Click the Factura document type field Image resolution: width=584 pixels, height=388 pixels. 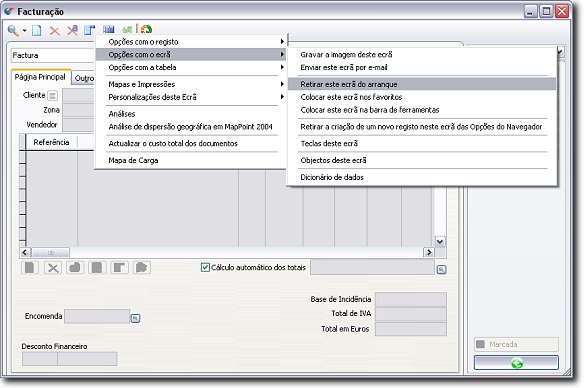[53, 55]
